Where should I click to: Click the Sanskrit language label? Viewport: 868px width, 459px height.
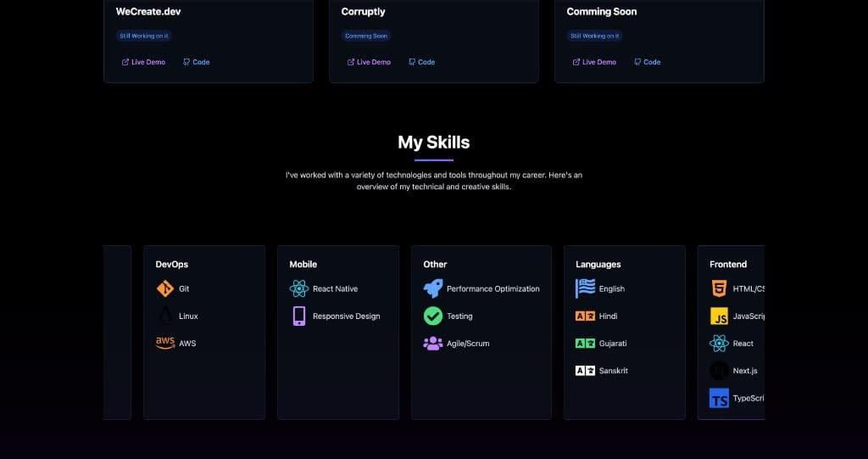614,370
